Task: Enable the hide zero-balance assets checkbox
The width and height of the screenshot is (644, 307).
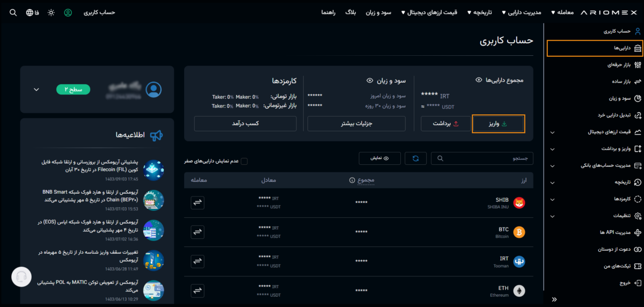Action: 244,161
